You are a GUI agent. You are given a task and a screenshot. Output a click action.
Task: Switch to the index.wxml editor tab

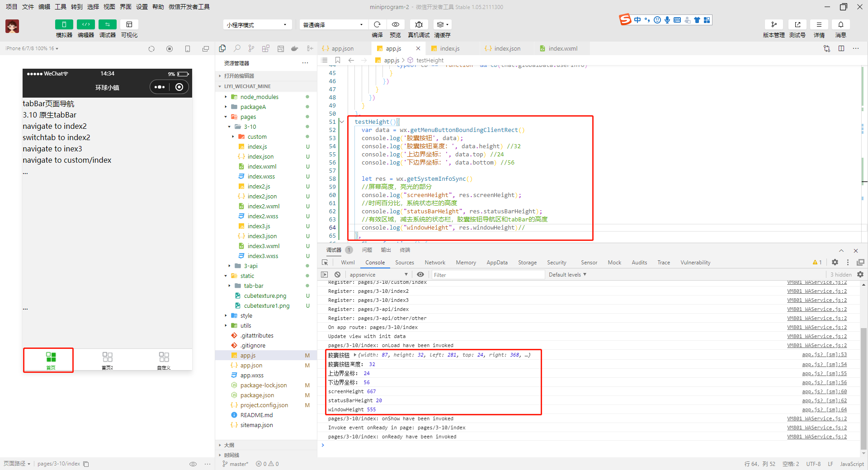pyautogui.click(x=562, y=49)
